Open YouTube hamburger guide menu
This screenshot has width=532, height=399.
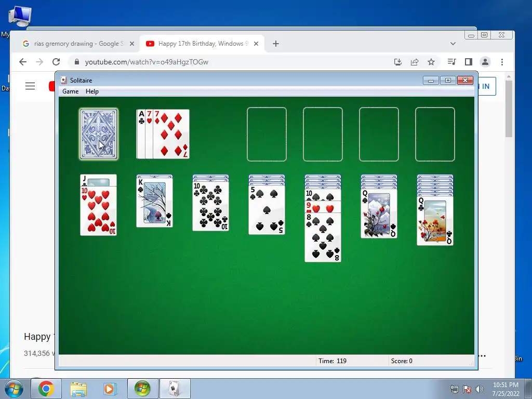pos(30,86)
